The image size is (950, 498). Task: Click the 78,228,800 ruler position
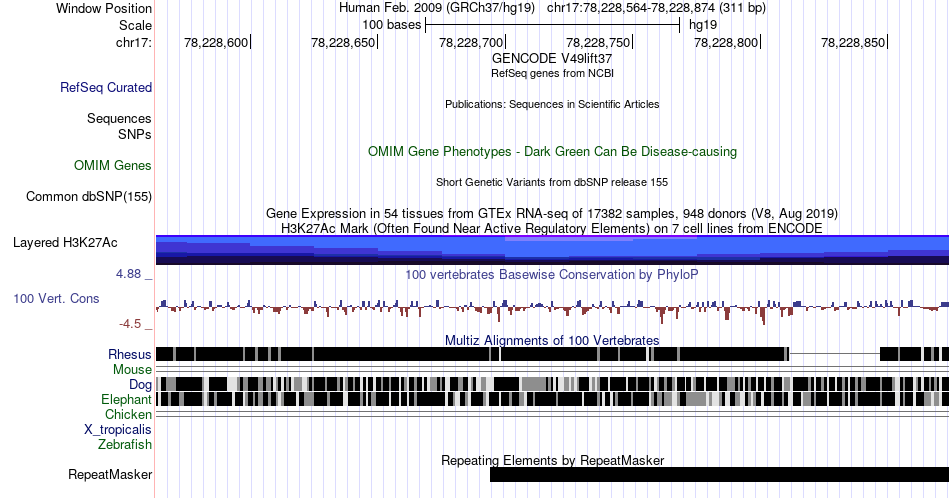[x=726, y=42]
